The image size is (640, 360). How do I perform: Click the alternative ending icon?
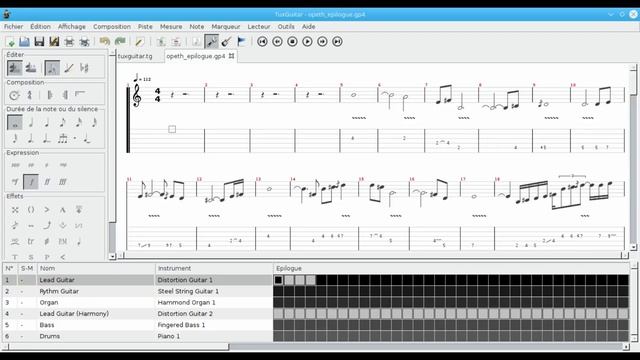pos(80,94)
